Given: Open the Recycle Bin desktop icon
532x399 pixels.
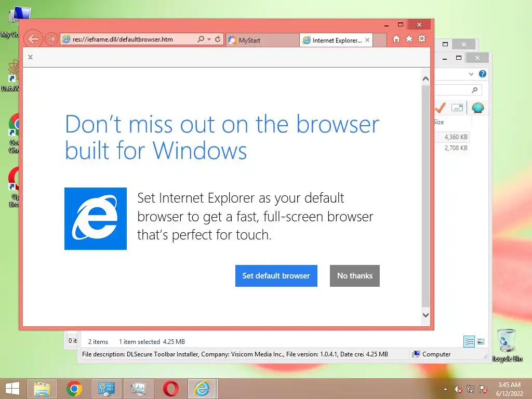Looking at the screenshot, I should coord(507,345).
